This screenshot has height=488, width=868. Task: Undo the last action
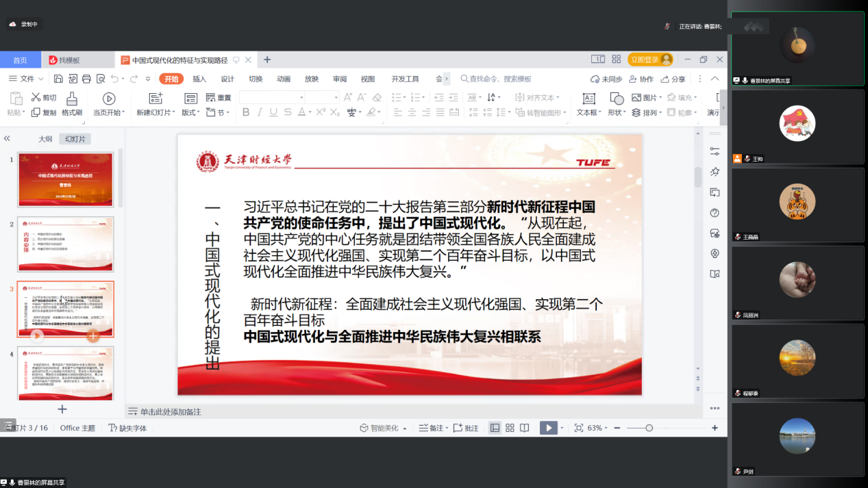114,79
